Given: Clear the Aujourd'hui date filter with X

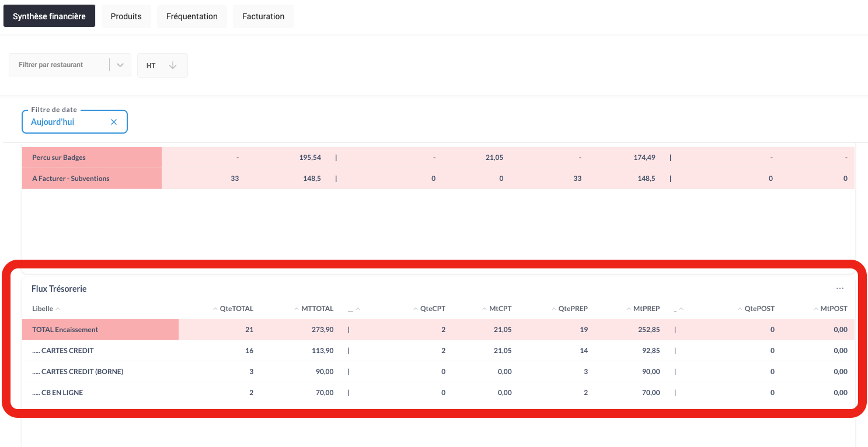Looking at the screenshot, I should 114,122.
